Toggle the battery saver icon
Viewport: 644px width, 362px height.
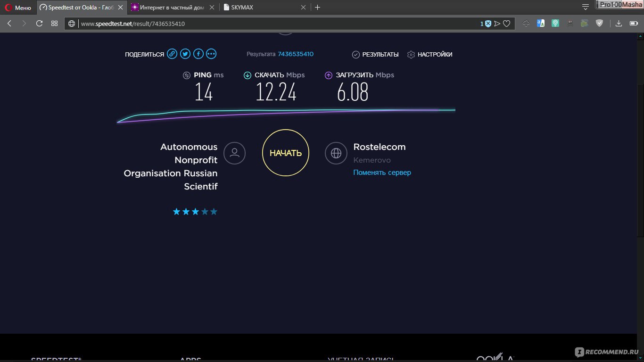tap(633, 23)
